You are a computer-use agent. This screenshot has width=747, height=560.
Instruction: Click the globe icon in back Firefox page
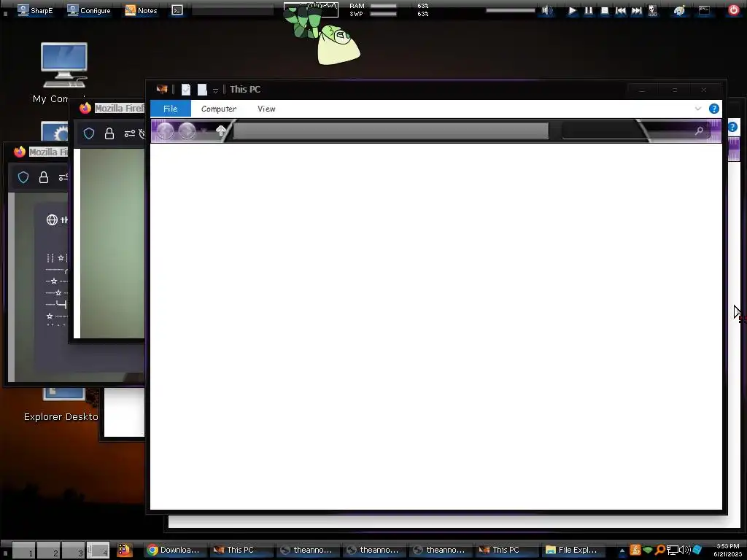coord(52,219)
